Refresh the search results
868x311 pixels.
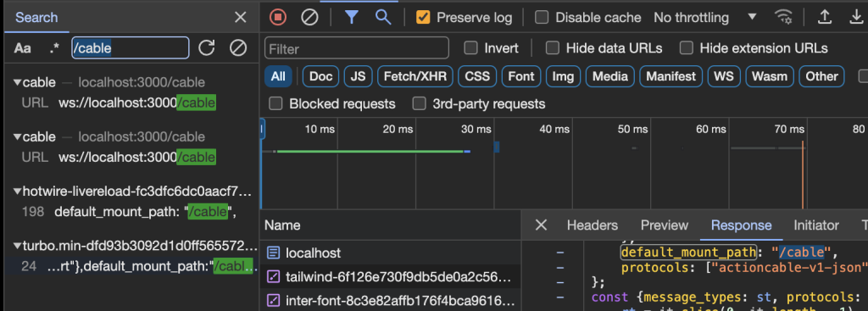coord(207,48)
